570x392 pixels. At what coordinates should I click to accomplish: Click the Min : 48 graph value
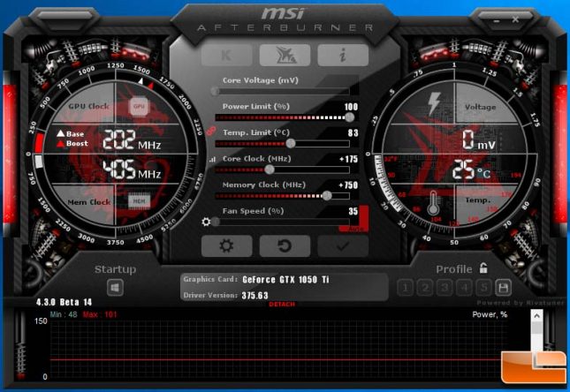click(64, 314)
